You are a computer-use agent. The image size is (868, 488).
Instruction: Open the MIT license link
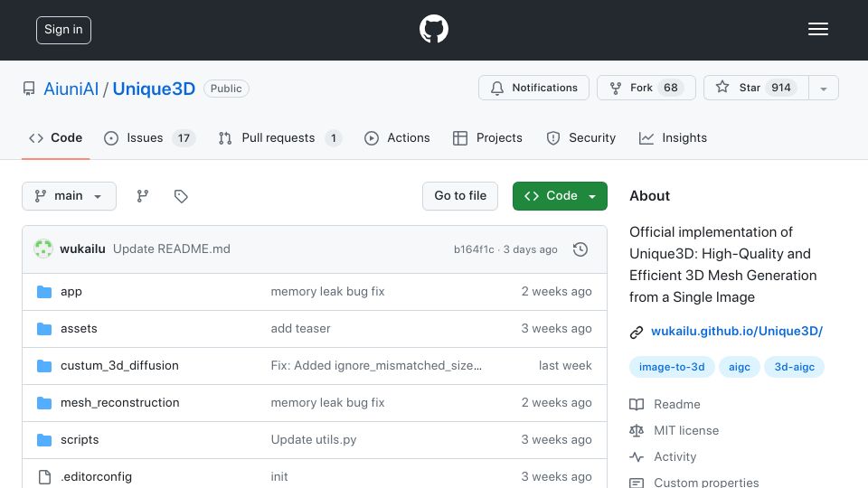click(x=686, y=430)
